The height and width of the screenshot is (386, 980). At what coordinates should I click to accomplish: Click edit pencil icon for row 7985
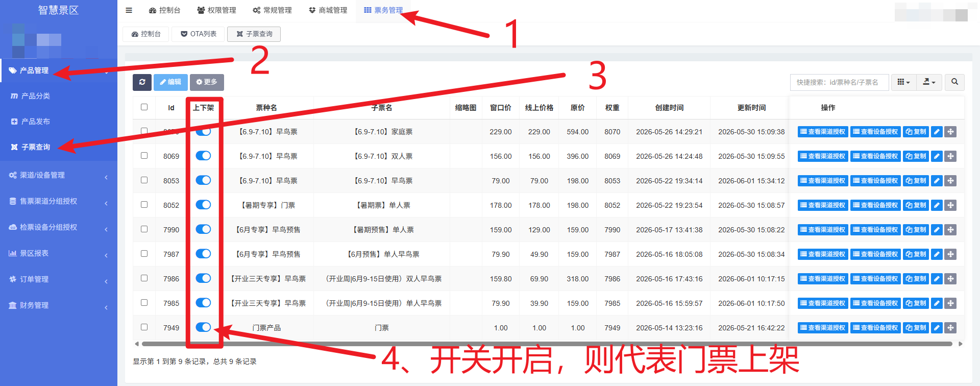[937, 303]
